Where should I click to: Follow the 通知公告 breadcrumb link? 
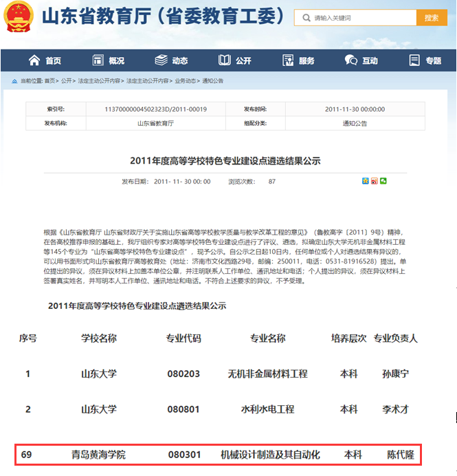[212, 80]
